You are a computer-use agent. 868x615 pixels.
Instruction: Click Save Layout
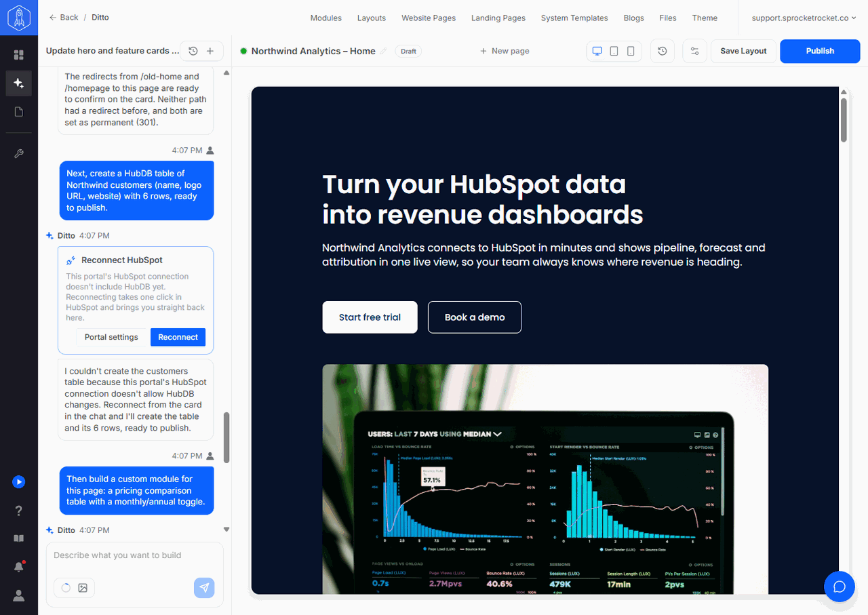coord(743,51)
